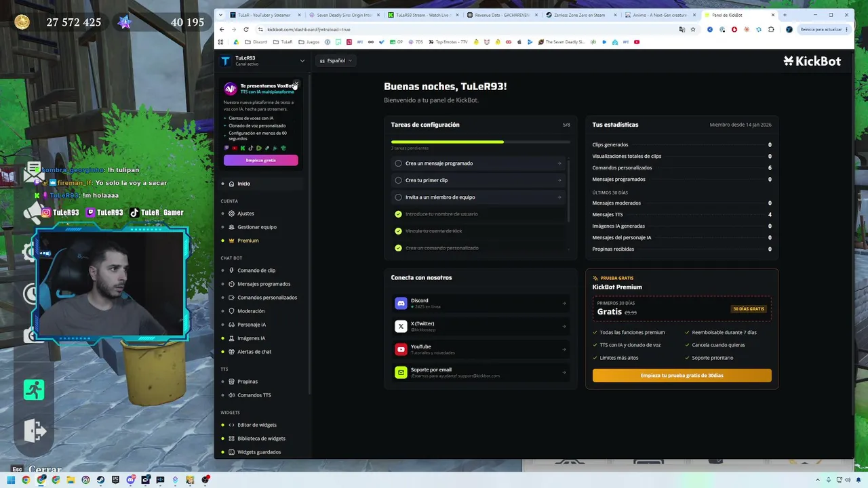Click the completed 'Crea un comando personalizado' checkmark
Screen dimensions: 868x488
(x=398, y=248)
